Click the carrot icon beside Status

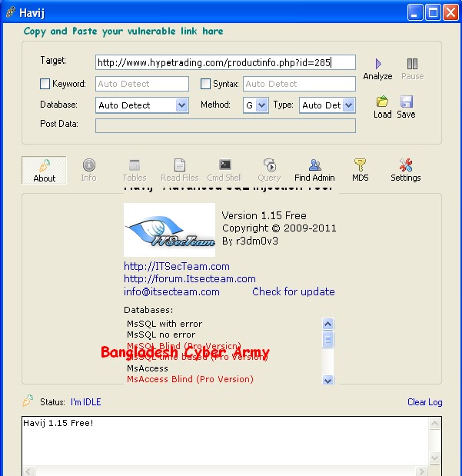28,401
